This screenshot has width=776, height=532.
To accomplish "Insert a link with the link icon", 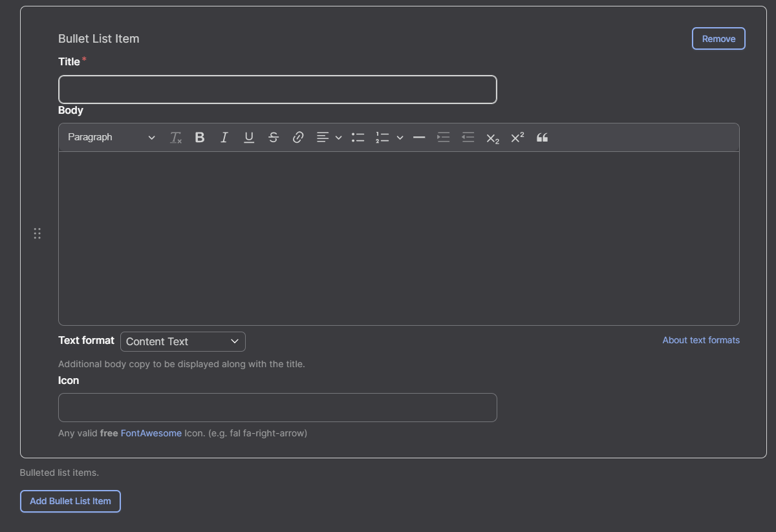I will point(298,138).
